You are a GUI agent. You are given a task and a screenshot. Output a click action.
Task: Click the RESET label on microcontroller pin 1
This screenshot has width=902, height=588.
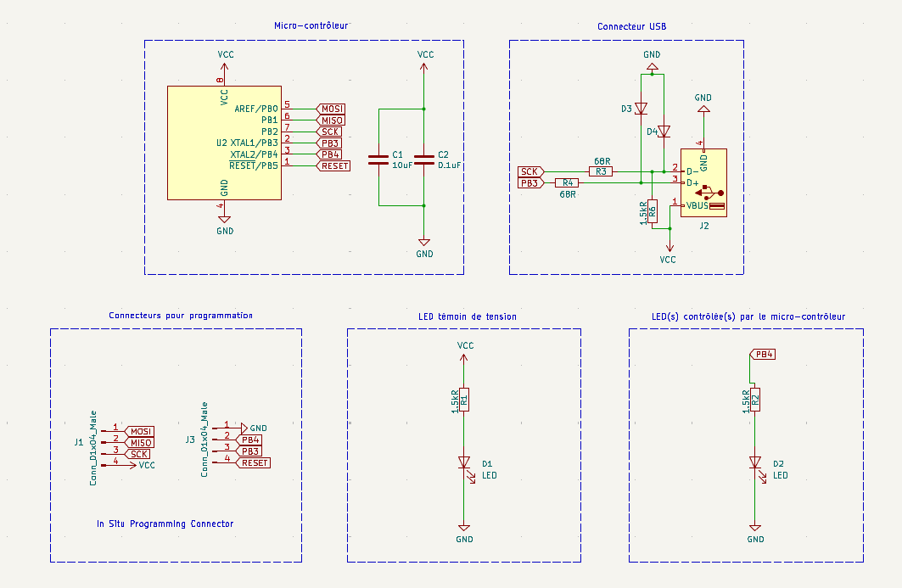point(333,166)
